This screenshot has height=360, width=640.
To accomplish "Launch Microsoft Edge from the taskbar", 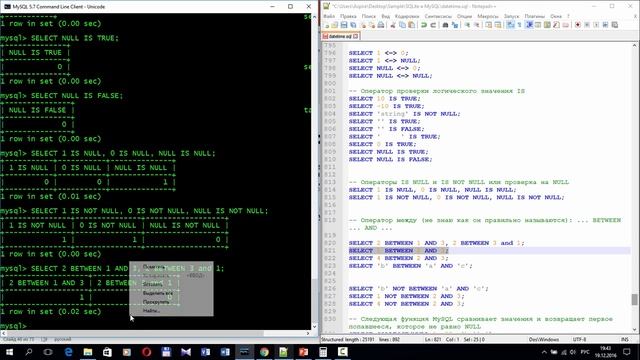I will (x=68, y=352).
